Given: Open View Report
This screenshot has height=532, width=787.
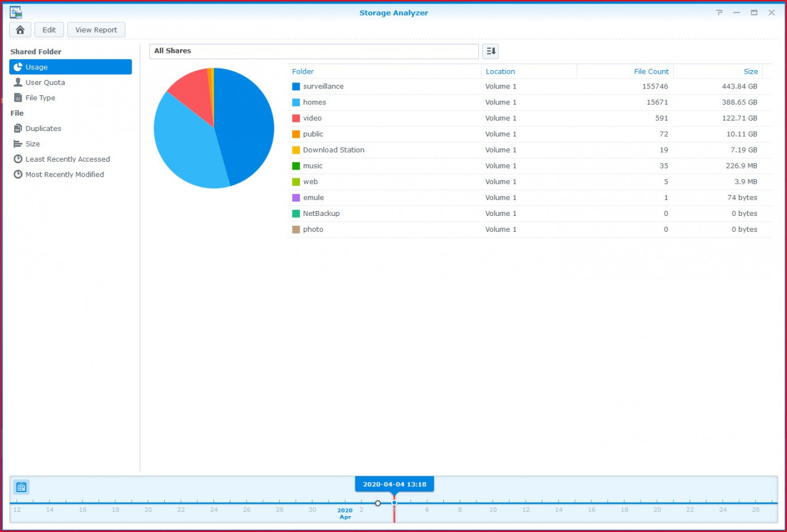Looking at the screenshot, I should point(96,30).
